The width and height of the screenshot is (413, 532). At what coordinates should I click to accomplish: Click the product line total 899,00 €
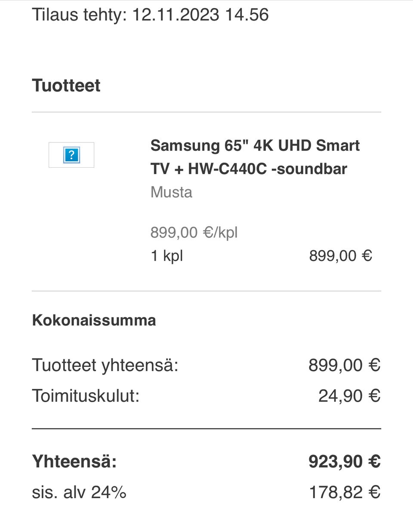click(340, 256)
